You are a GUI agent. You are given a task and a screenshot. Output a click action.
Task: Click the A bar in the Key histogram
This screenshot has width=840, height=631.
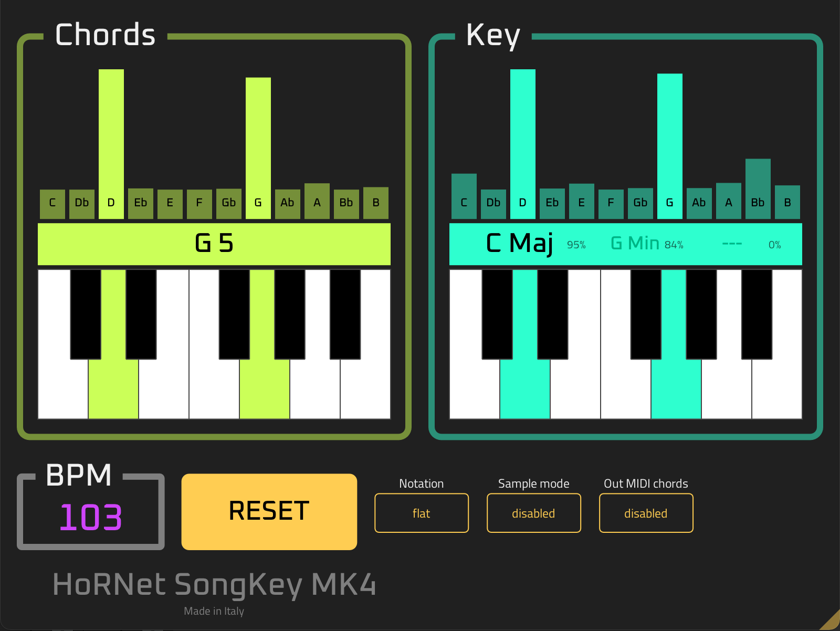point(729,201)
